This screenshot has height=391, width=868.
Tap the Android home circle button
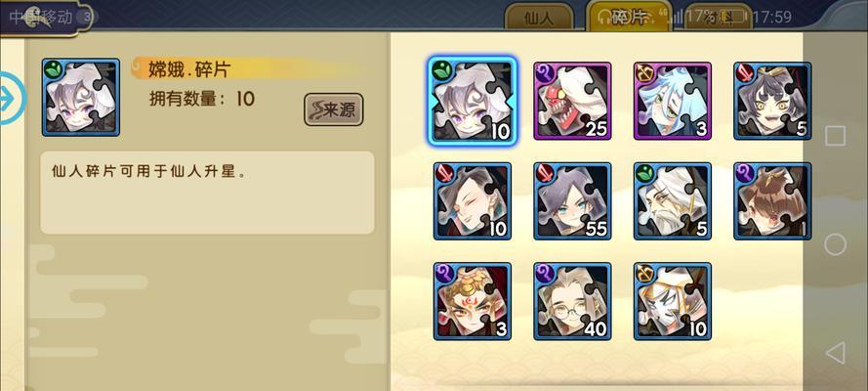836,244
